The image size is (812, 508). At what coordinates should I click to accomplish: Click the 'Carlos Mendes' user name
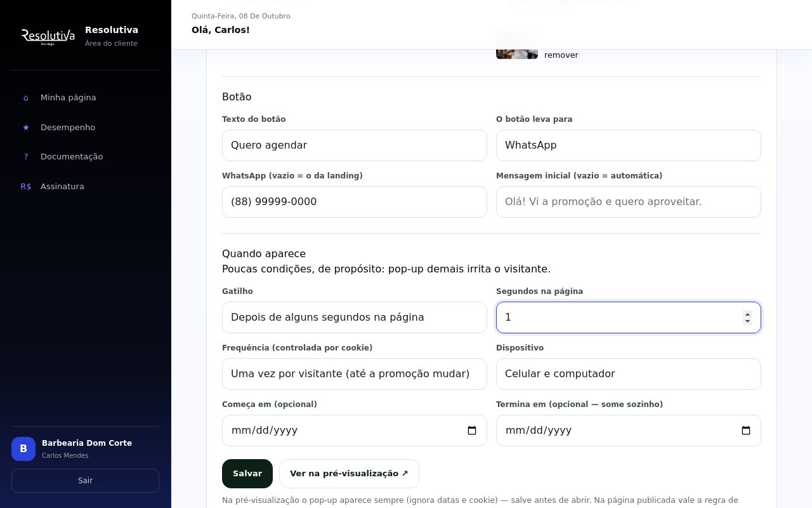(x=65, y=456)
